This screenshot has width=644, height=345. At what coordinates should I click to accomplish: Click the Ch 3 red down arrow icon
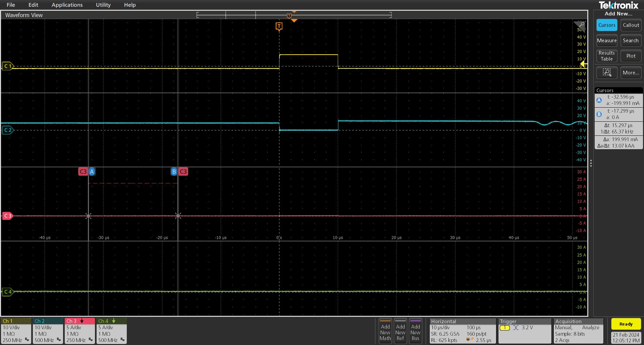coord(82,321)
